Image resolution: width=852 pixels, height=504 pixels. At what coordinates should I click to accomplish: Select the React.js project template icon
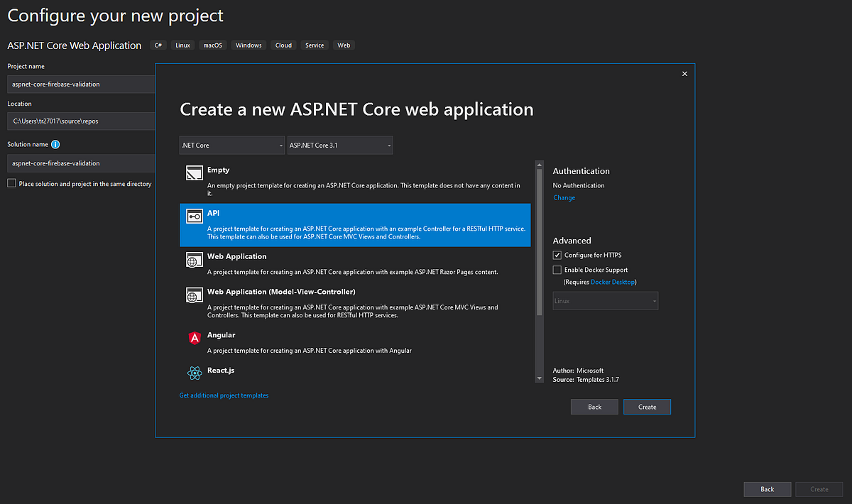pyautogui.click(x=195, y=373)
